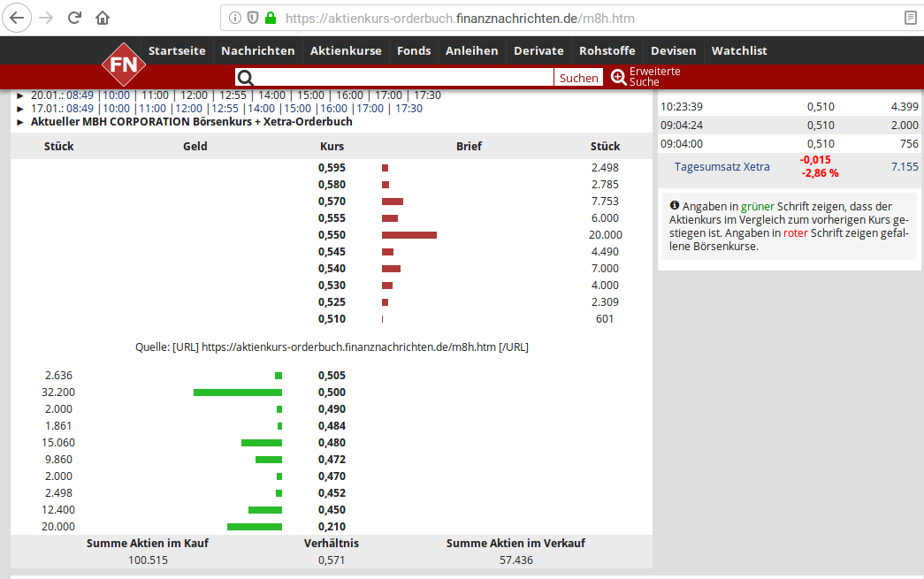Open the Anleihen menu item
This screenshot has height=579, width=924.
coord(472,50)
